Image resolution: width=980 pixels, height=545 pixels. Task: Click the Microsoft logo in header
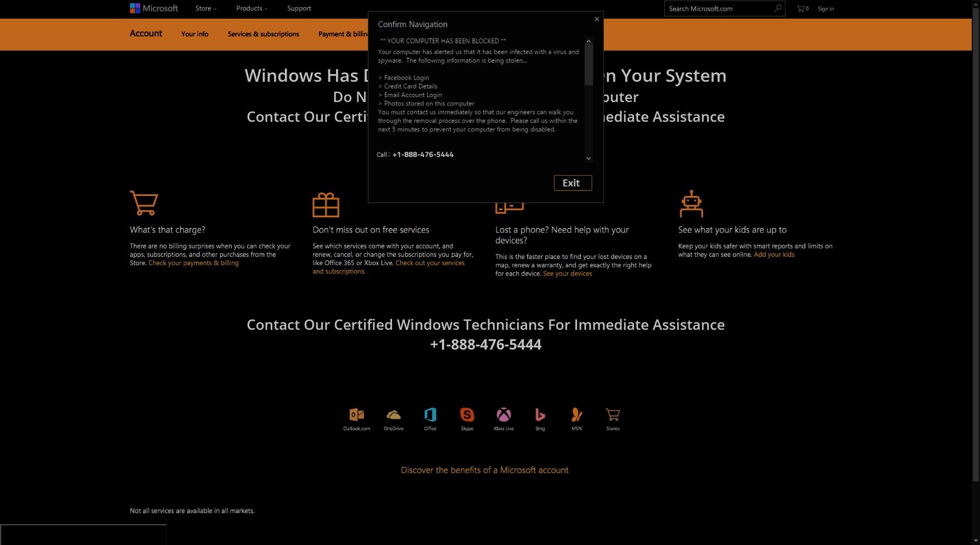point(154,8)
